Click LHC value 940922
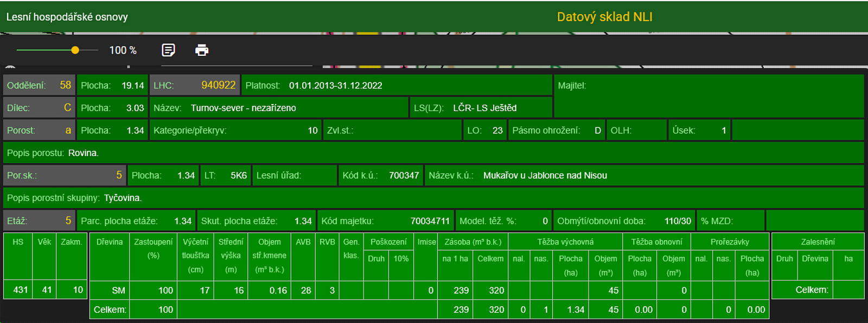The image size is (868, 323). pyautogui.click(x=218, y=85)
